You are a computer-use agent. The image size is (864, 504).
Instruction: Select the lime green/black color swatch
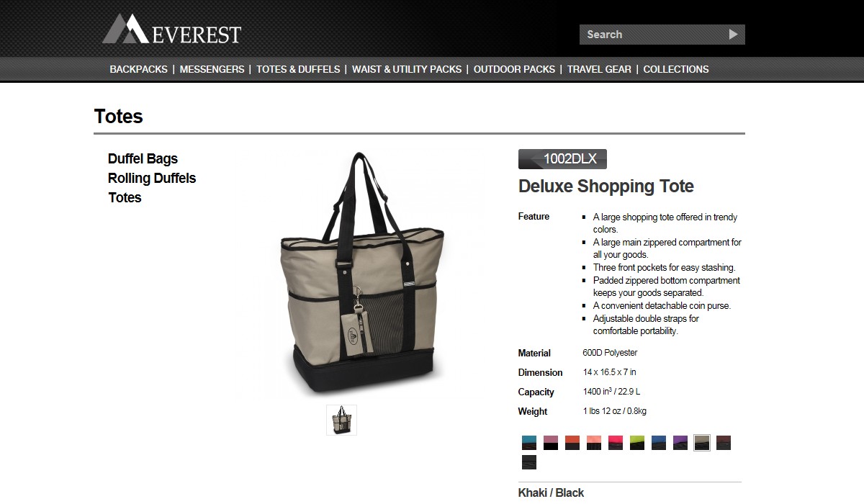pos(637,443)
